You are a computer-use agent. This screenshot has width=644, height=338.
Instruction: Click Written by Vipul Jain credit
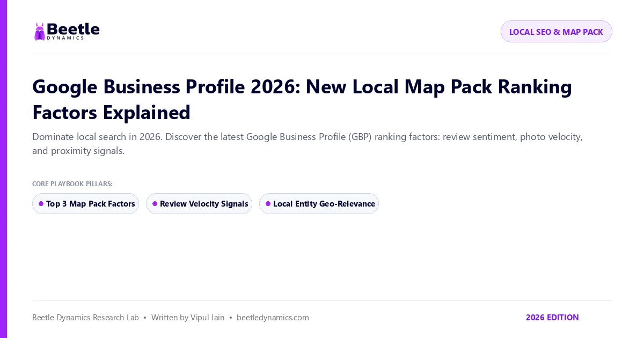coord(188,318)
